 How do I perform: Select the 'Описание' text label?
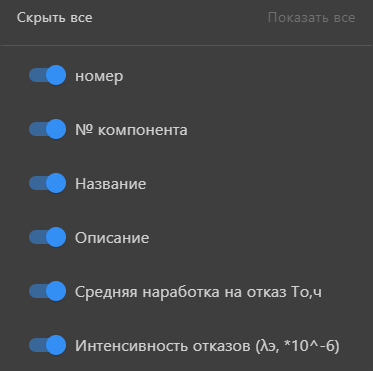[112, 238]
